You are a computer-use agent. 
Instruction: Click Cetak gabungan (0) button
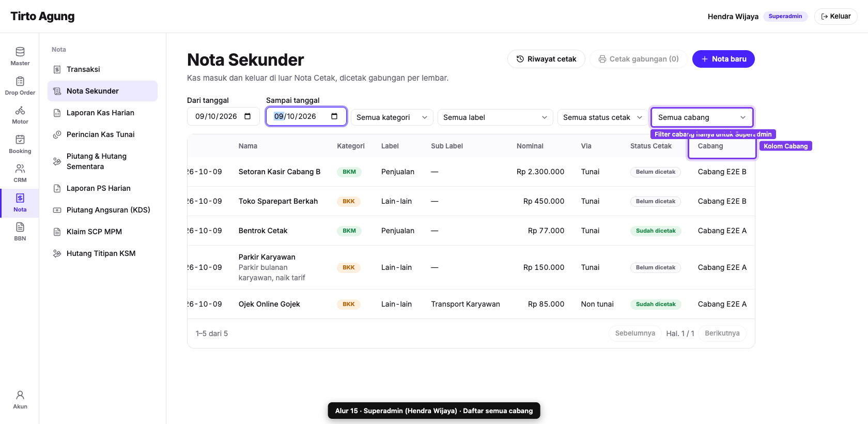[x=638, y=59]
